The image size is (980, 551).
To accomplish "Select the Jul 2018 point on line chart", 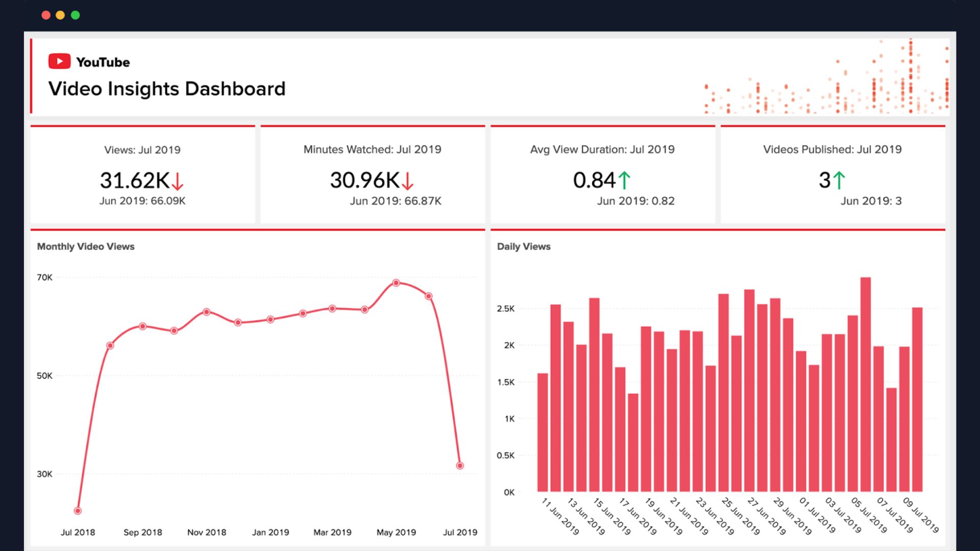I will pos(78,511).
